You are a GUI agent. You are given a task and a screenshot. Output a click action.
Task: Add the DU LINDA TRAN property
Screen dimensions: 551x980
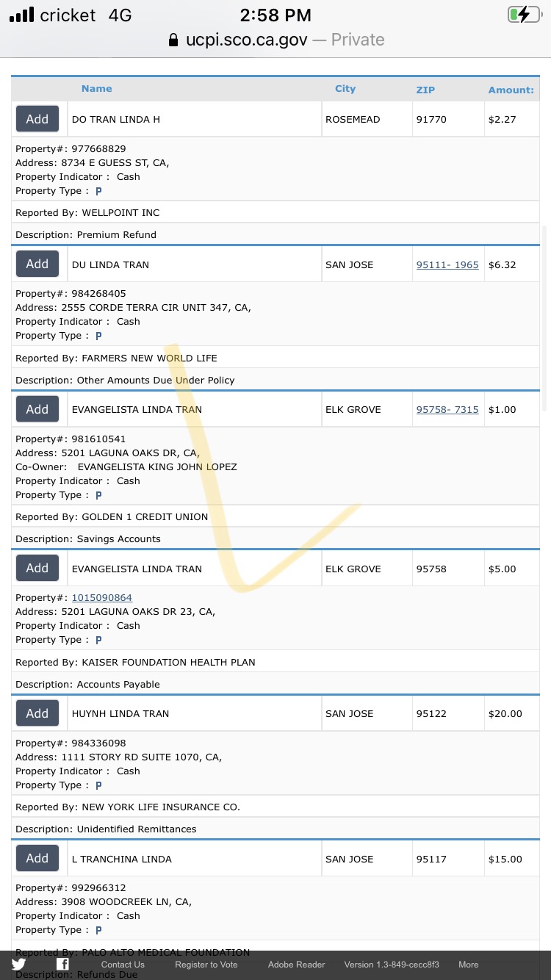37,264
